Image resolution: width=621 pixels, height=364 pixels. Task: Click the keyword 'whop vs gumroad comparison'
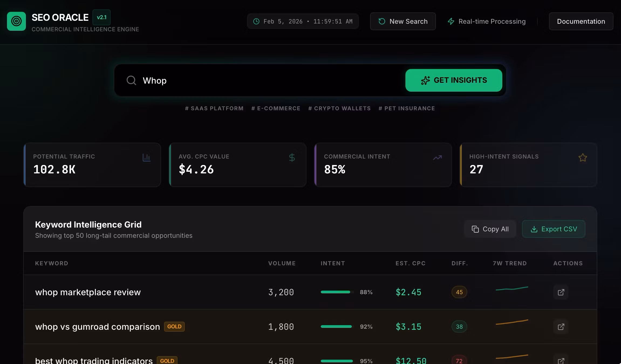tap(97, 327)
